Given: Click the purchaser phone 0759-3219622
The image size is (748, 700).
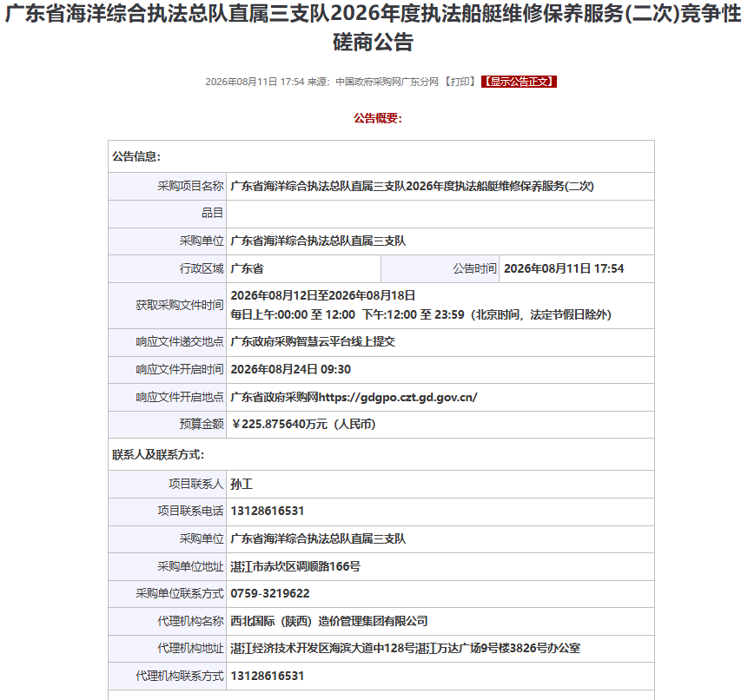Looking at the screenshot, I should [x=270, y=594].
